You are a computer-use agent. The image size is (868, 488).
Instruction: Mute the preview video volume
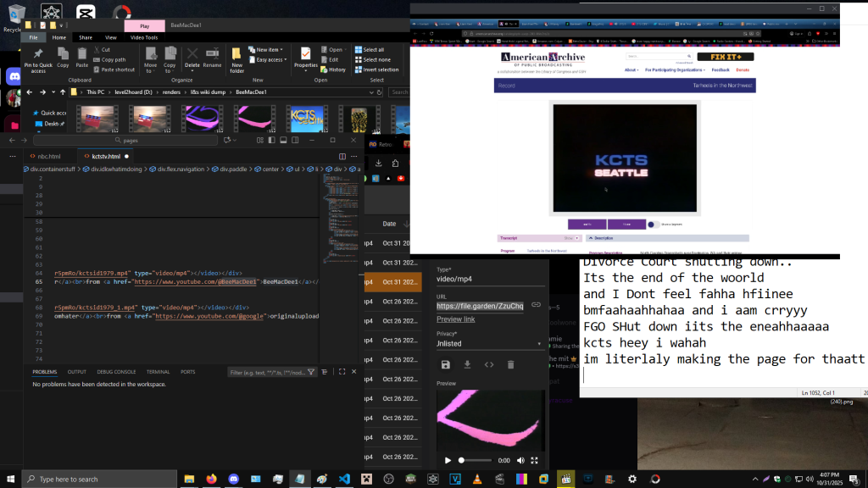(x=520, y=460)
